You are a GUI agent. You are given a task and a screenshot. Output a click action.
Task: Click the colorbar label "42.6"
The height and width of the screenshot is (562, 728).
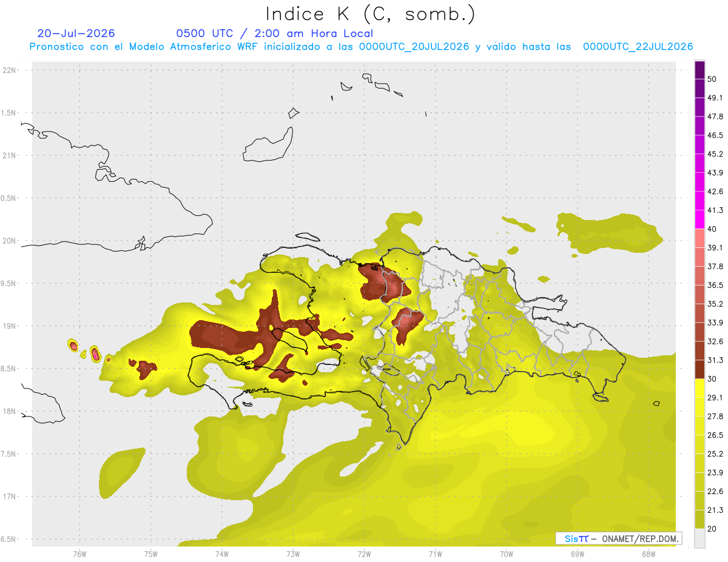pos(715,192)
